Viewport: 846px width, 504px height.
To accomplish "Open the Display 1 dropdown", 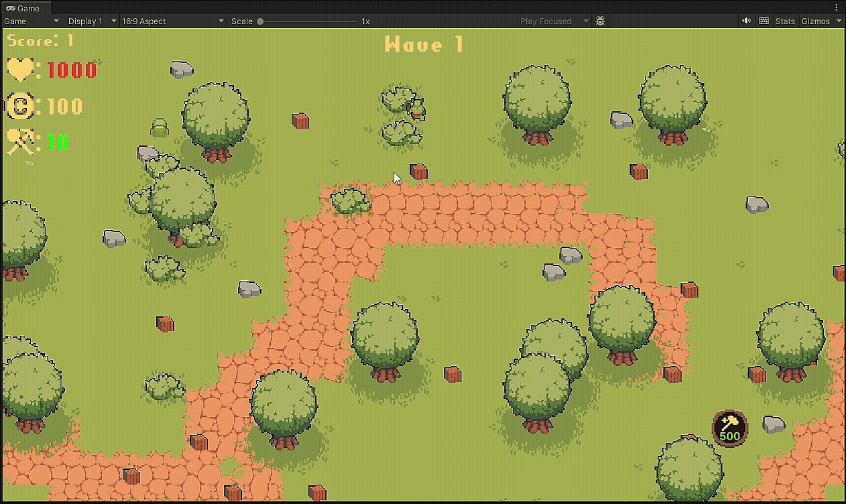I will point(92,21).
